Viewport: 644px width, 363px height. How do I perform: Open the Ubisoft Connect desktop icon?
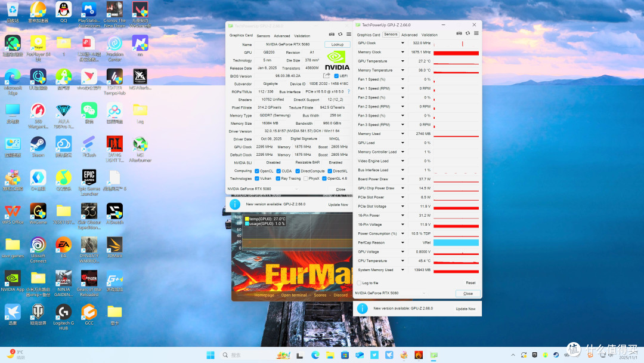pos(38,250)
